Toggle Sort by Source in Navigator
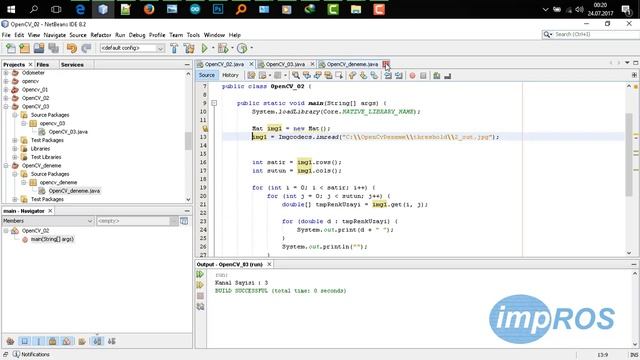This screenshot has height=360, width=640. pos(111,341)
